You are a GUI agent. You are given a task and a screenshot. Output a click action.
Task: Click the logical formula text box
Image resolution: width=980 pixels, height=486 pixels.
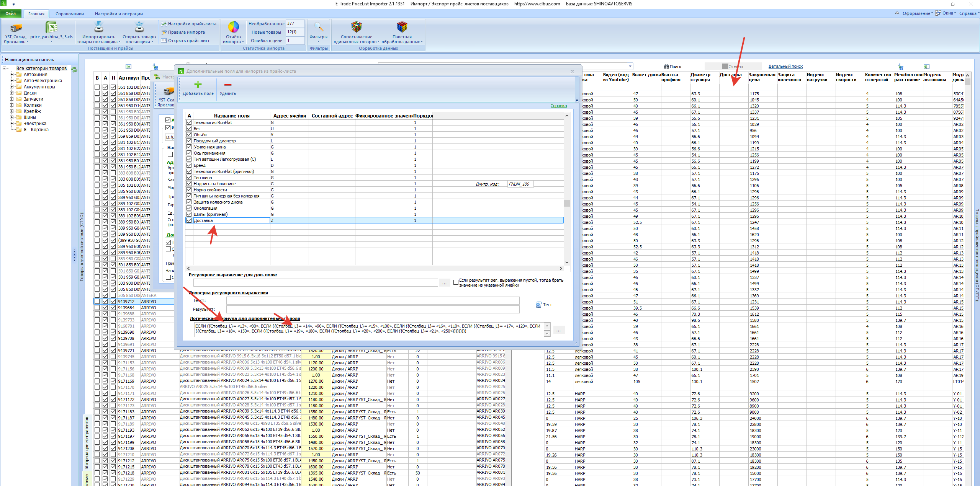pos(369,330)
